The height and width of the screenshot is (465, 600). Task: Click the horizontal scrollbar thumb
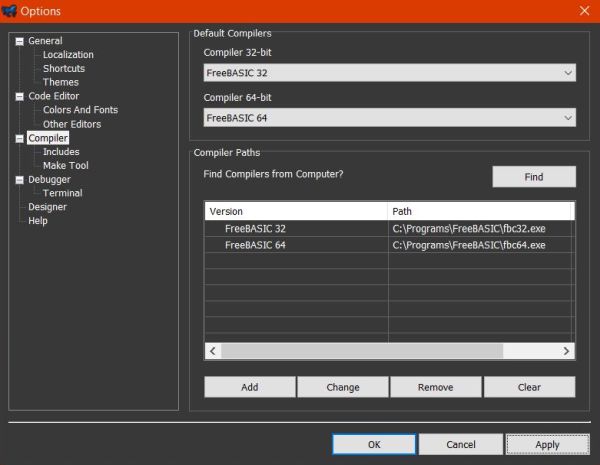(x=362, y=351)
